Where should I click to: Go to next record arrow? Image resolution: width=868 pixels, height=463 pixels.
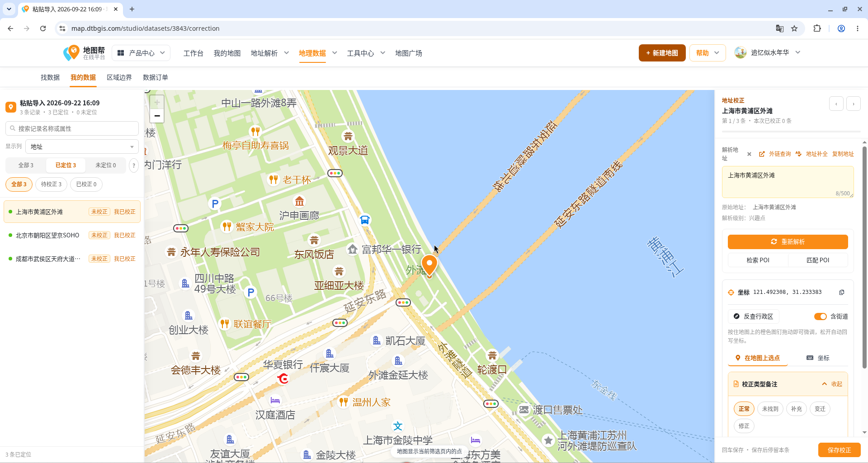854,104
